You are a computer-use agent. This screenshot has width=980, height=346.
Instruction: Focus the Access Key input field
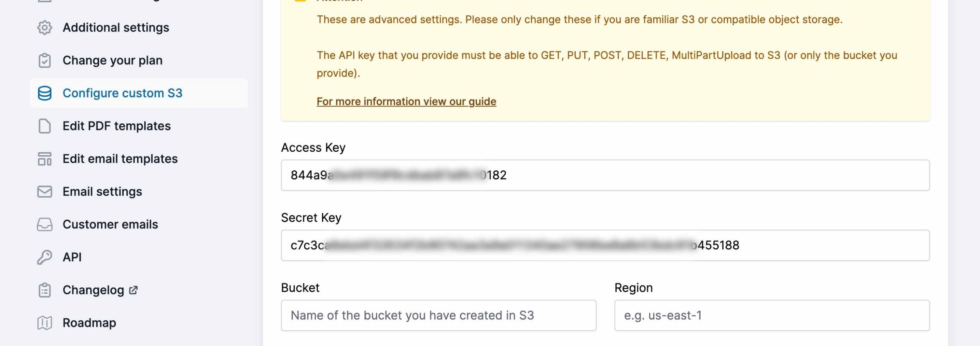pyautogui.click(x=605, y=175)
